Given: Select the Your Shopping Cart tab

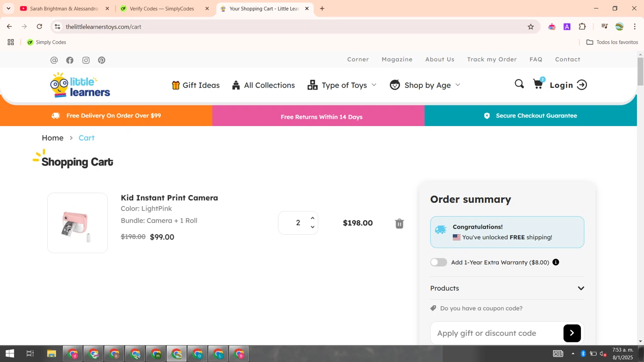Looking at the screenshot, I should pos(264,9).
